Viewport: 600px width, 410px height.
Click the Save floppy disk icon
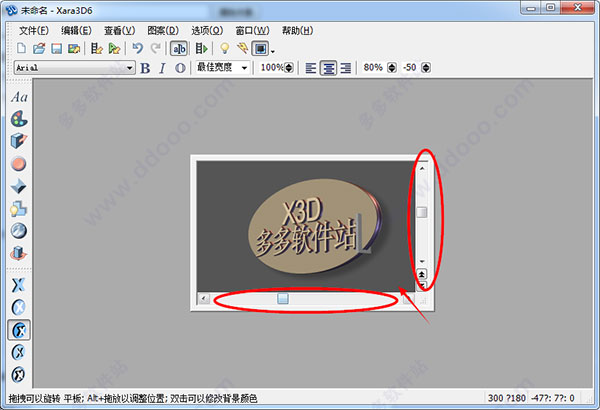(57, 48)
